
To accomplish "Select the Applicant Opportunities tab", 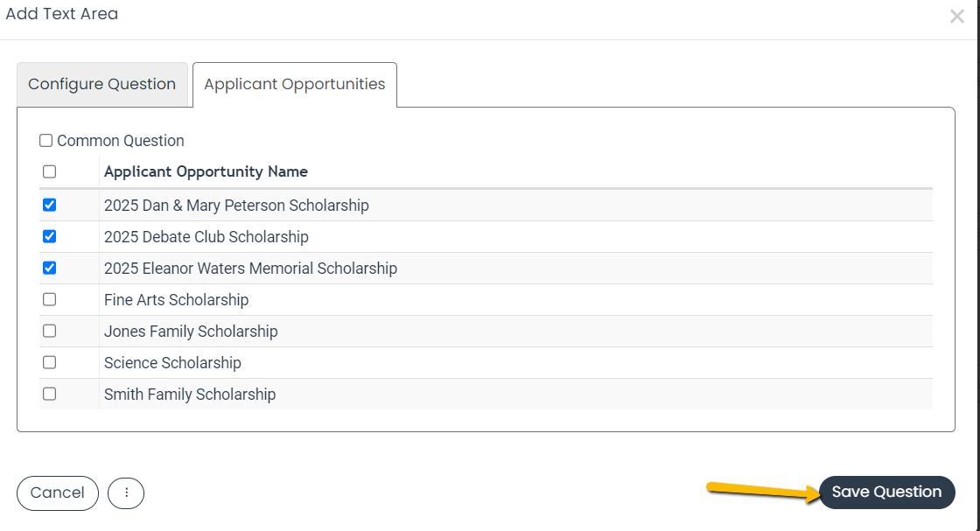I will (x=294, y=84).
